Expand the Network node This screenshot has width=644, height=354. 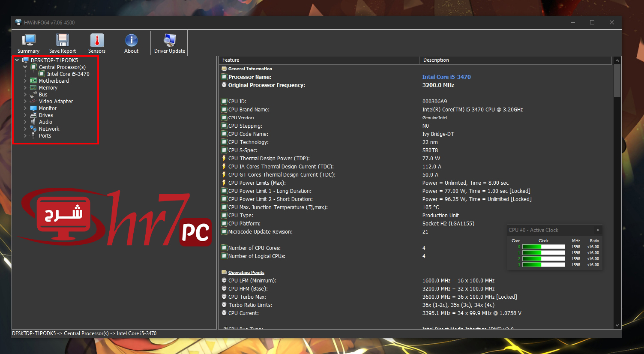click(25, 129)
